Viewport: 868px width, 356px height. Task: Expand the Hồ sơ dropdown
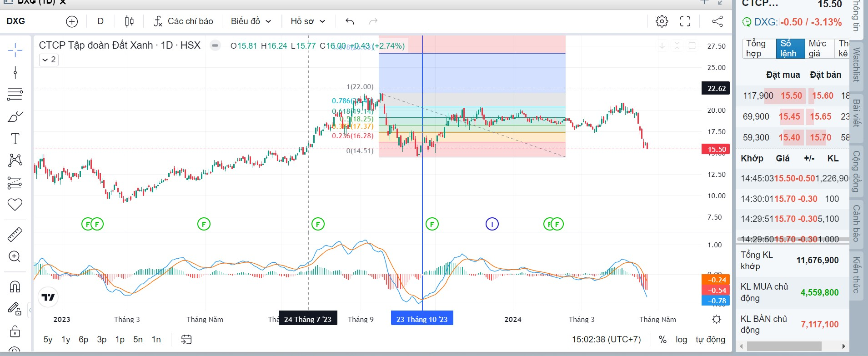308,21
